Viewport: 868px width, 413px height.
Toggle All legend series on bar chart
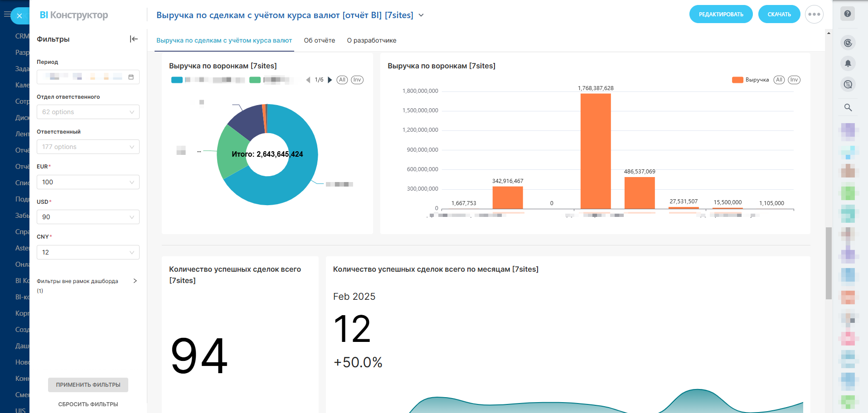779,80
